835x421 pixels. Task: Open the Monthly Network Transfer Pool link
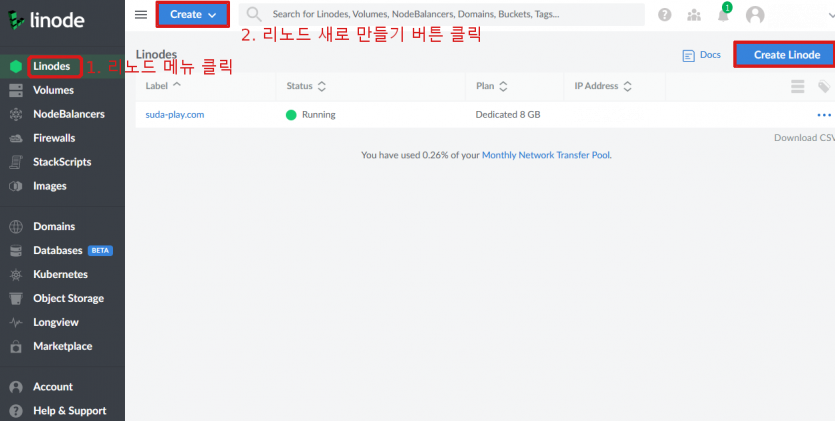click(x=546, y=155)
